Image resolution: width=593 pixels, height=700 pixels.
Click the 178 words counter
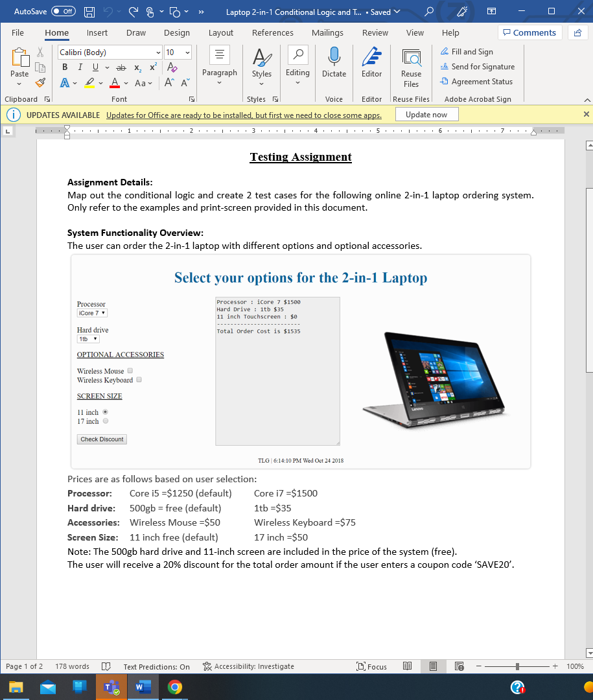tap(71, 666)
